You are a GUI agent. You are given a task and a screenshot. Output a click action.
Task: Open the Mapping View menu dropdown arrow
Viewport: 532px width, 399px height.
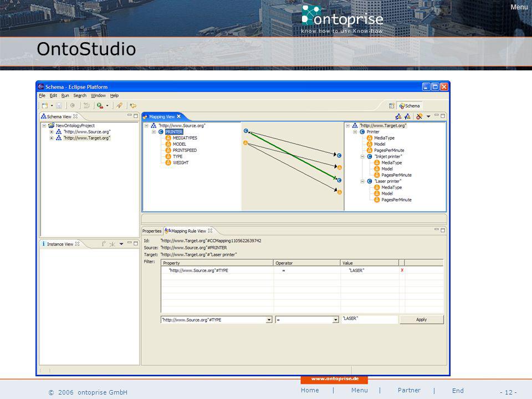[428, 116]
